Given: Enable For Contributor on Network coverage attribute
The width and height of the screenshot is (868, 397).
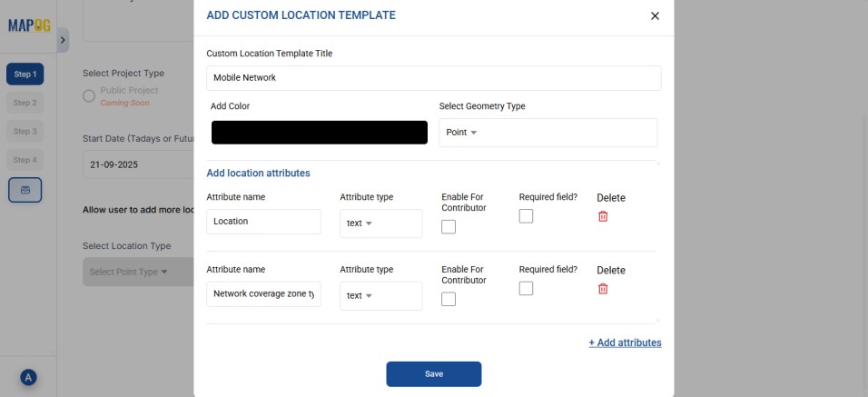Looking at the screenshot, I should point(449,300).
